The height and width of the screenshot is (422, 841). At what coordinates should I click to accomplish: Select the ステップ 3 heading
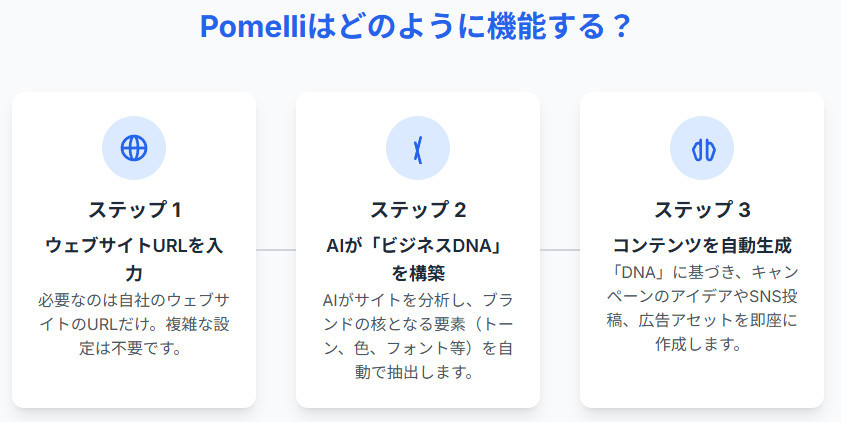702,210
